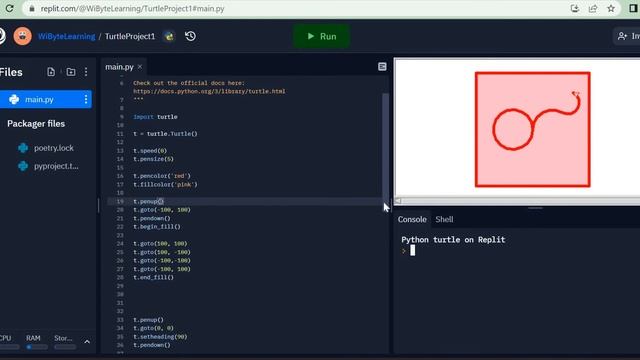Click the Packager files heading

(x=36, y=124)
